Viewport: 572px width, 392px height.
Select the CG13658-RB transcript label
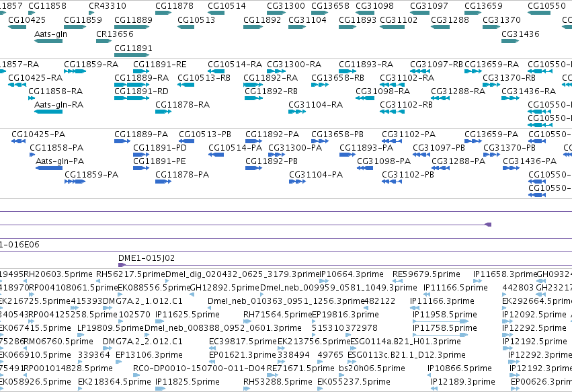tap(337, 78)
